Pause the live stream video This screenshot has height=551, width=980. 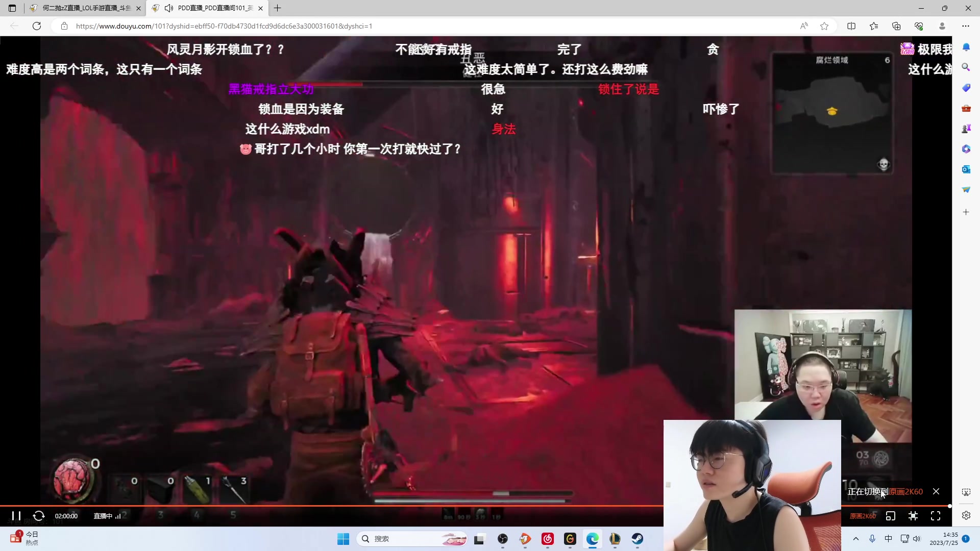(16, 516)
